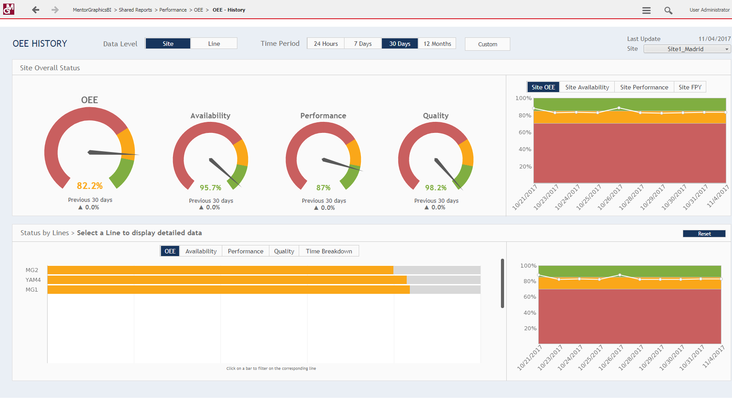Switch Data Level to Line
Viewport: 732px width, 400px height.
tap(214, 44)
